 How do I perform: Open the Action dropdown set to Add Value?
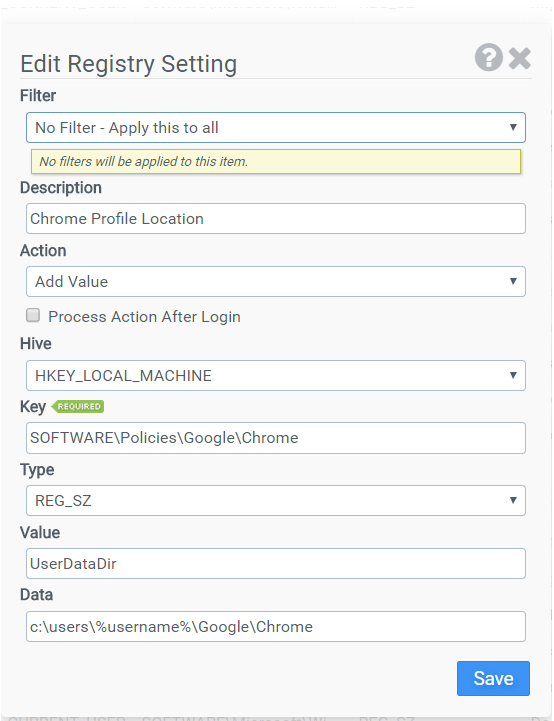pos(275,281)
